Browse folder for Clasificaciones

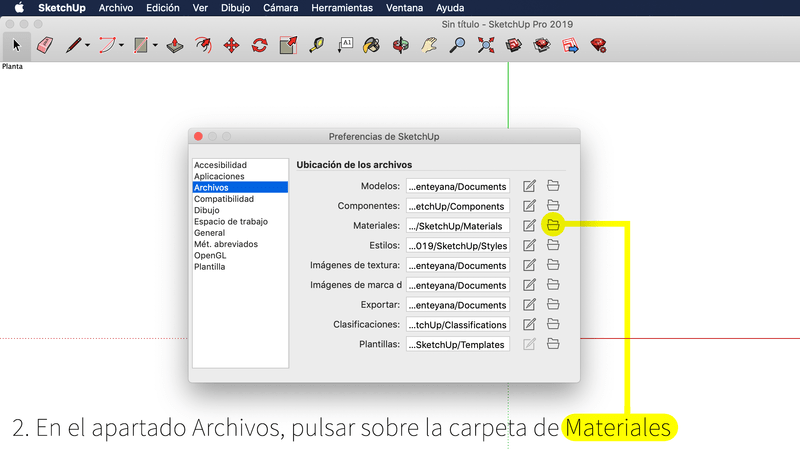coord(553,324)
